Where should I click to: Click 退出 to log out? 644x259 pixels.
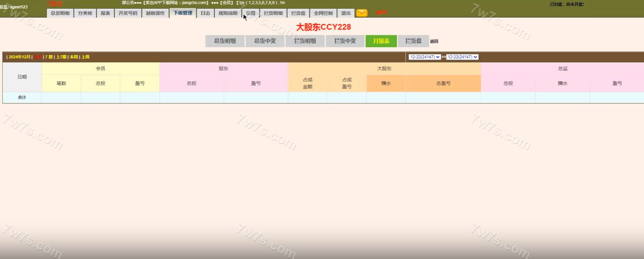346,13
